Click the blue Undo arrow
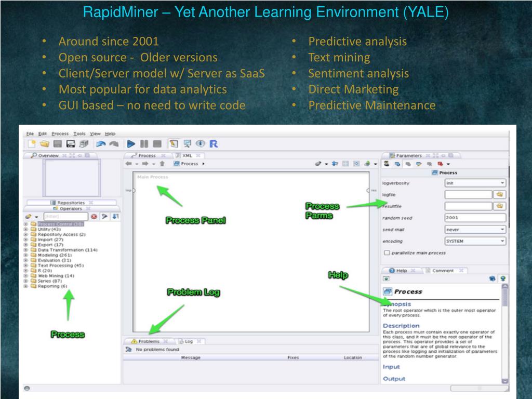Image resolution: width=532 pixels, height=399 pixels. pos(101,144)
